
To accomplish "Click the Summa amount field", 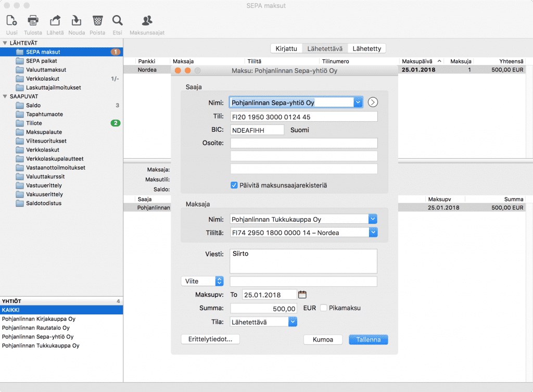I will [x=263, y=308].
